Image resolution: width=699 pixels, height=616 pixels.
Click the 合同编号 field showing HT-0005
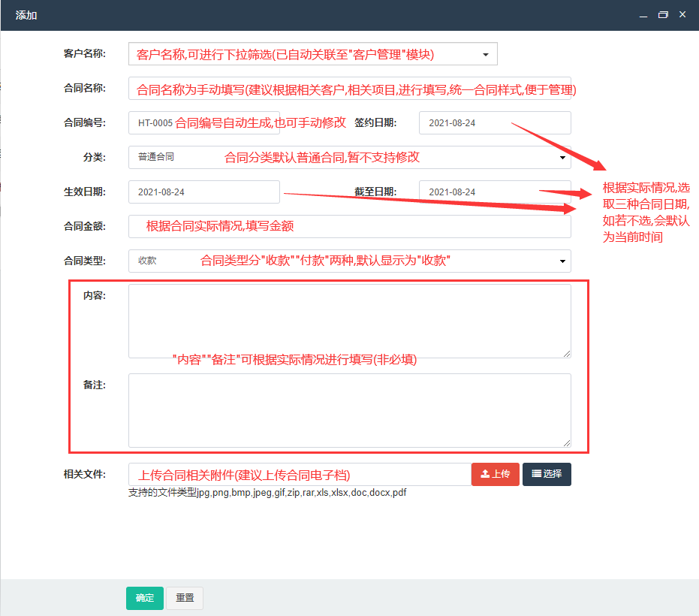[x=204, y=122]
